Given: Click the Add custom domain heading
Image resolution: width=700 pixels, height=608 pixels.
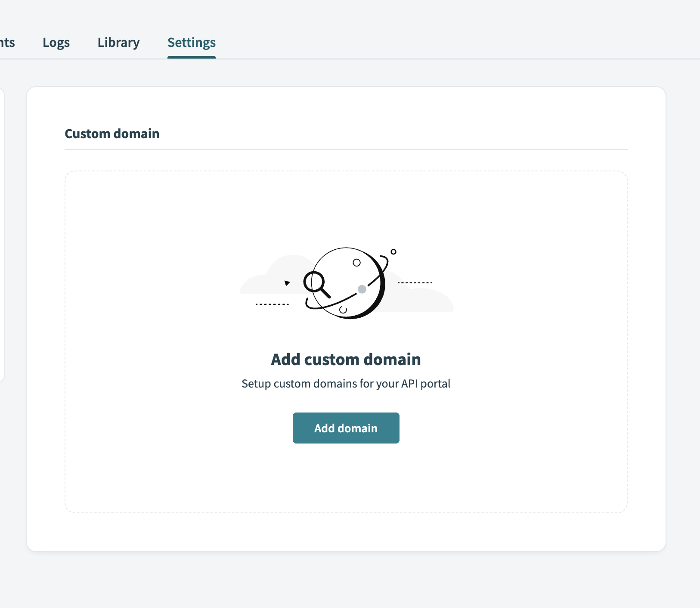Looking at the screenshot, I should 346,359.
